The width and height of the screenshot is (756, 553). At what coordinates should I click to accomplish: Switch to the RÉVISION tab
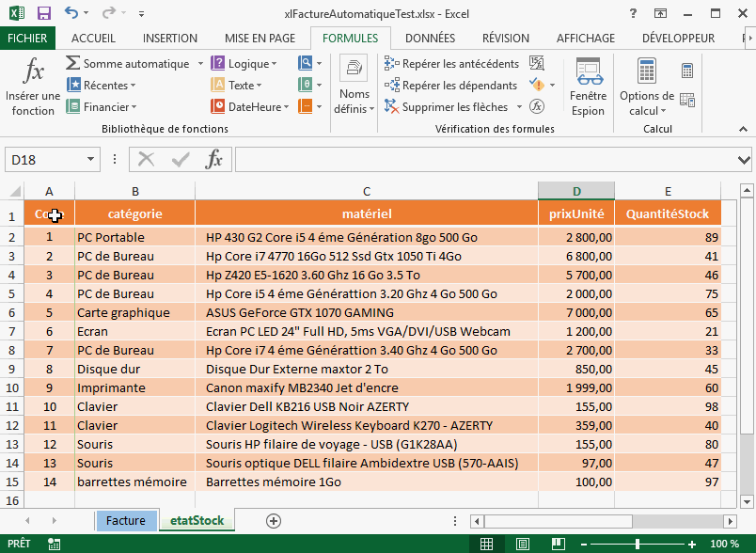coord(506,38)
